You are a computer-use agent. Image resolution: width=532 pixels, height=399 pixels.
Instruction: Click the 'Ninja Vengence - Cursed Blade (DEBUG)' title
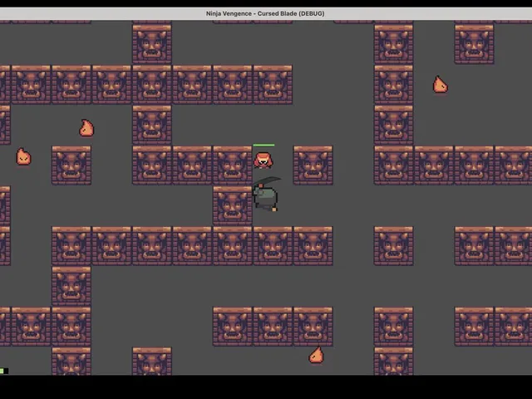coord(265,13)
